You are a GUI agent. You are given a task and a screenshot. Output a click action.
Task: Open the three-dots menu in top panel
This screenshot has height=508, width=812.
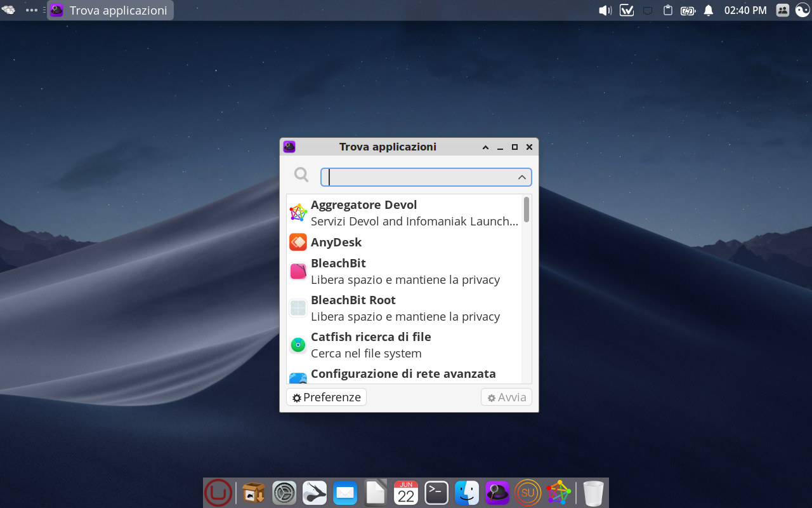tap(32, 10)
